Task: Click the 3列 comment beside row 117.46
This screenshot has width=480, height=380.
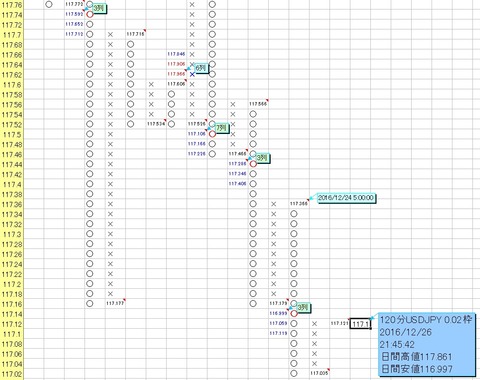Action: 262,158
